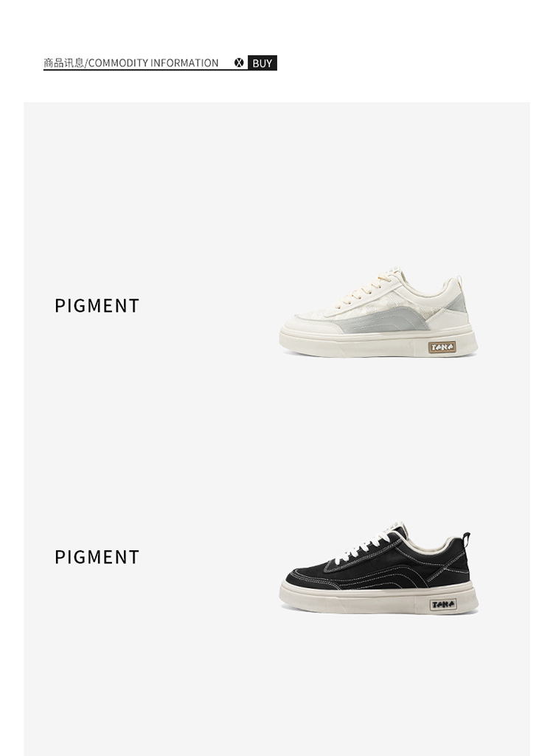The height and width of the screenshot is (756, 553).
Task: Click the brown TANA badge on white sneaker sole
Action: (442, 347)
